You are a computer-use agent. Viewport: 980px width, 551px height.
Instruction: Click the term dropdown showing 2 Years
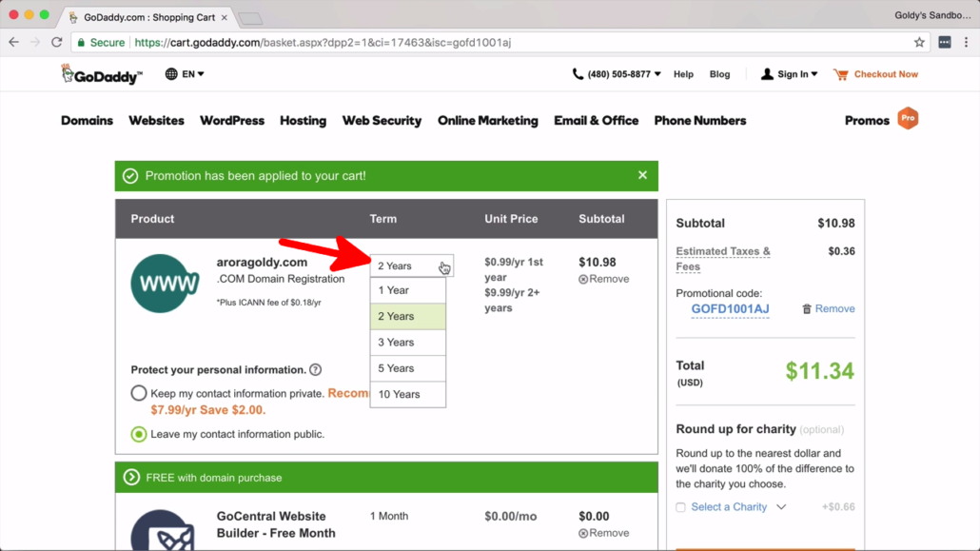[412, 266]
